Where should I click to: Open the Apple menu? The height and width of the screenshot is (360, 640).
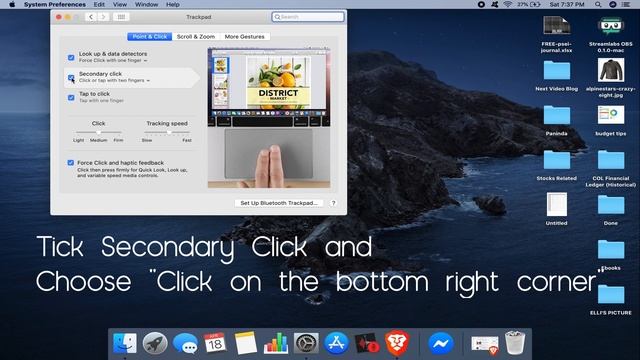point(12,4)
